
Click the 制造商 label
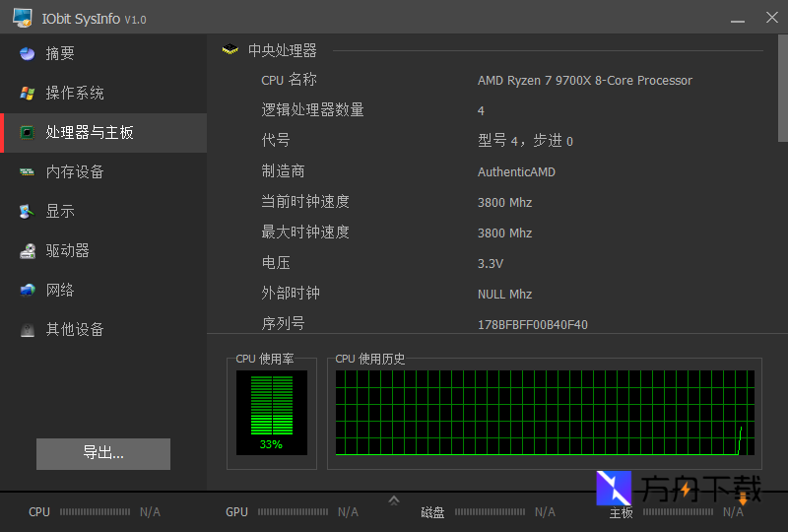[x=283, y=171]
